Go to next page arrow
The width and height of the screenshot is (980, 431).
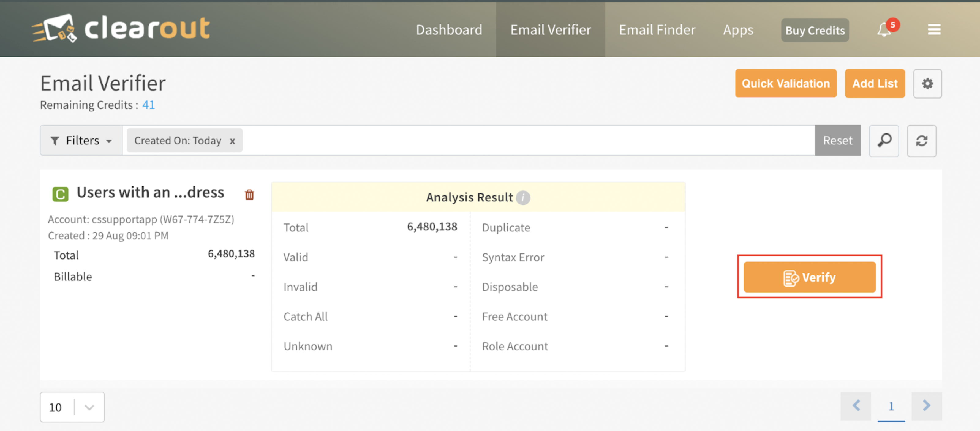coord(926,406)
